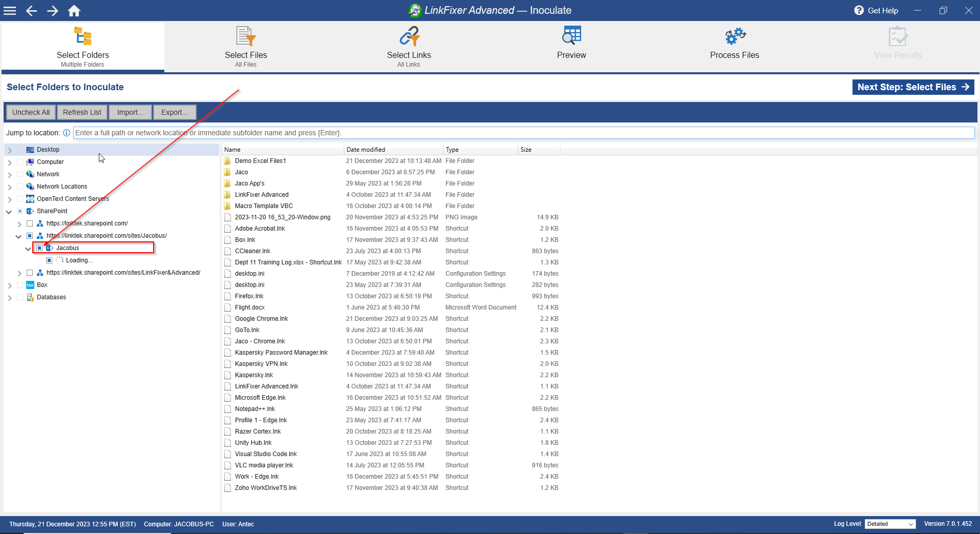Collapse the Jacobus library node
This screenshot has width=980, height=534.
tap(28, 249)
